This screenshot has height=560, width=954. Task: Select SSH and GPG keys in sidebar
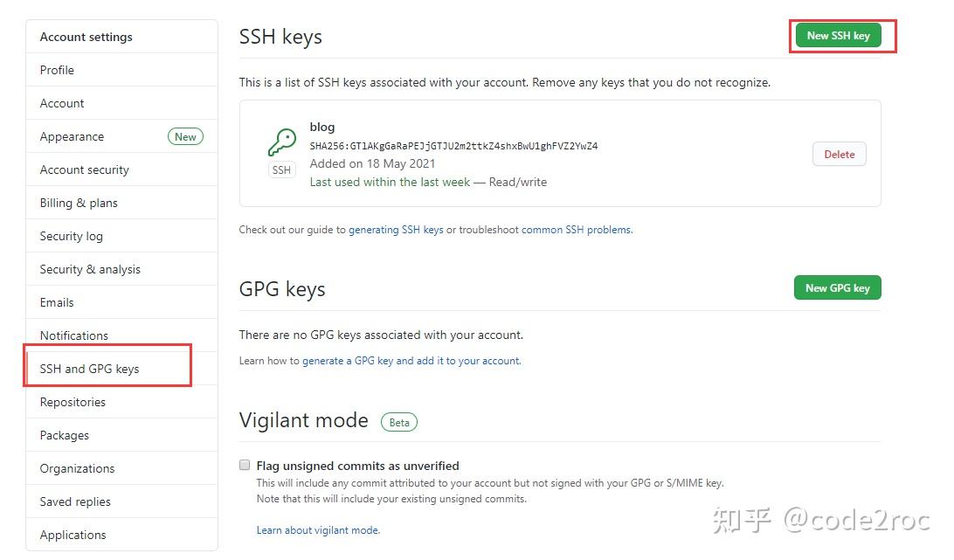click(x=89, y=369)
